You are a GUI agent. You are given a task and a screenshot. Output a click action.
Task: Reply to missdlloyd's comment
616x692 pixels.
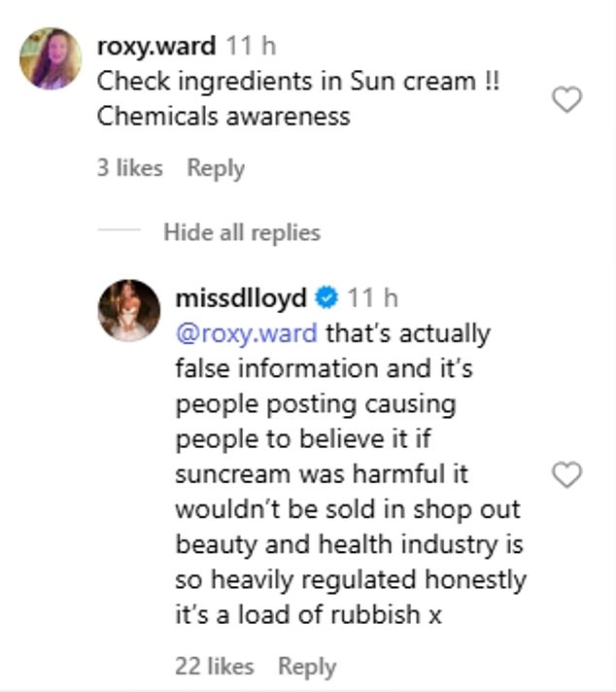(307, 666)
